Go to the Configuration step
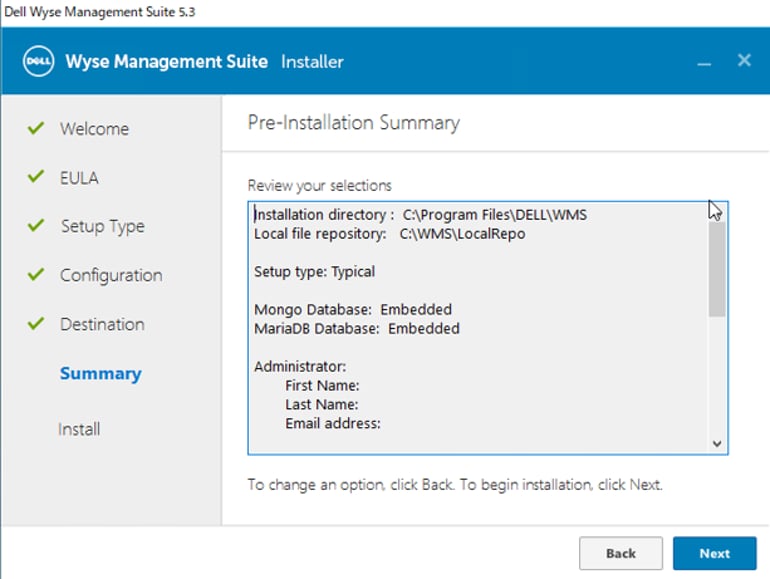Screen dimensions: 770x579 click(111, 276)
